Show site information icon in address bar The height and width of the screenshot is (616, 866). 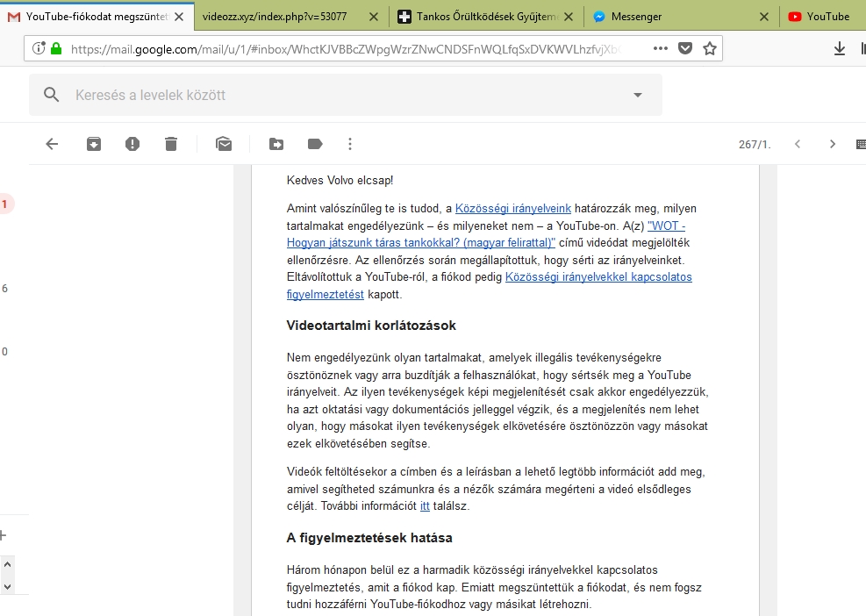tap(38, 48)
